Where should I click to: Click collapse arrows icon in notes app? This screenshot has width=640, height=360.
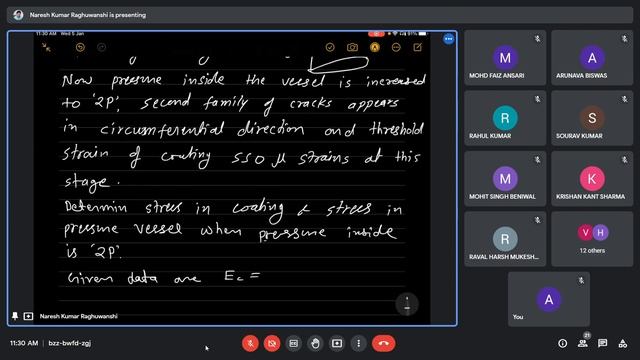pyautogui.click(x=46, y=47)
